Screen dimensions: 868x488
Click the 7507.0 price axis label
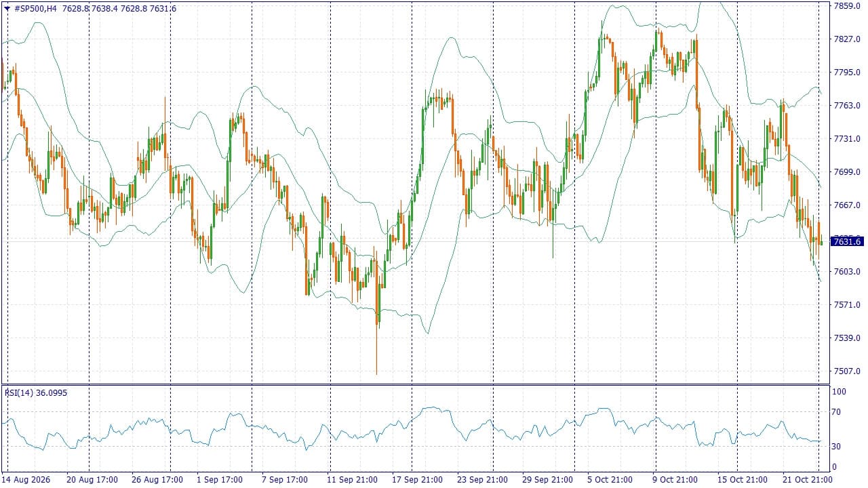[846, 371]
